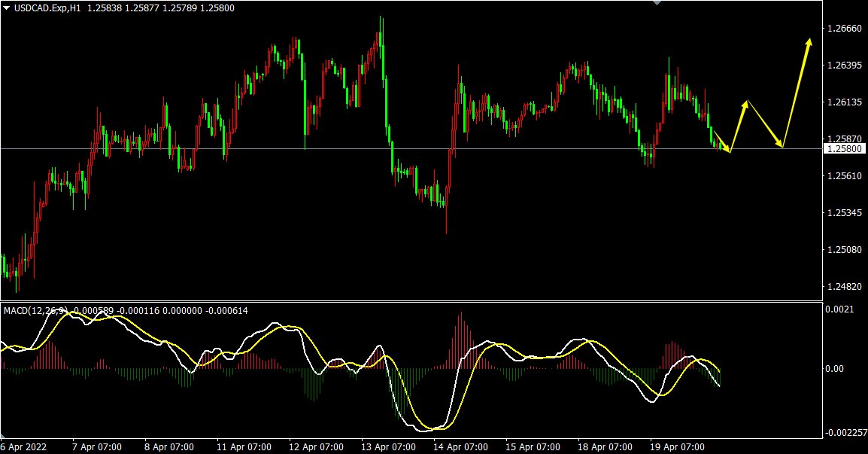Click the 1.26135 price axis label
The height and width of the screenshot is (454, 868).
844,102
